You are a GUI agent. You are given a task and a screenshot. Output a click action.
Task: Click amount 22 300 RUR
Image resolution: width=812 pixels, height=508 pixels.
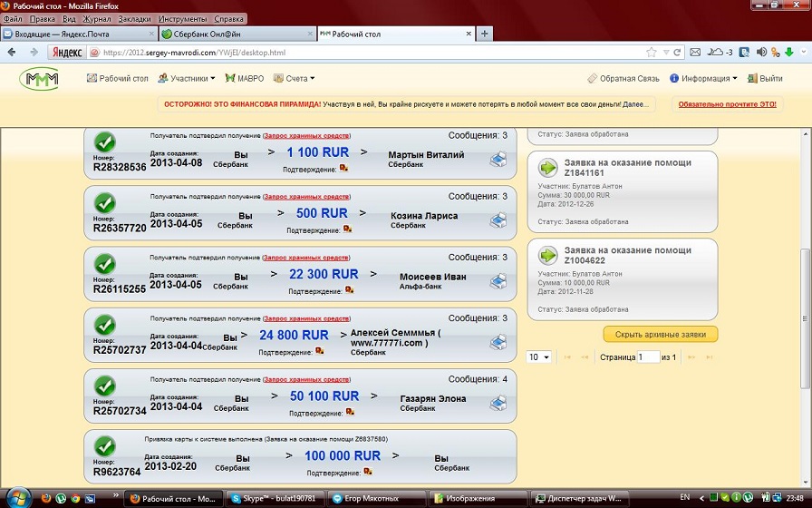coord(324,274)
